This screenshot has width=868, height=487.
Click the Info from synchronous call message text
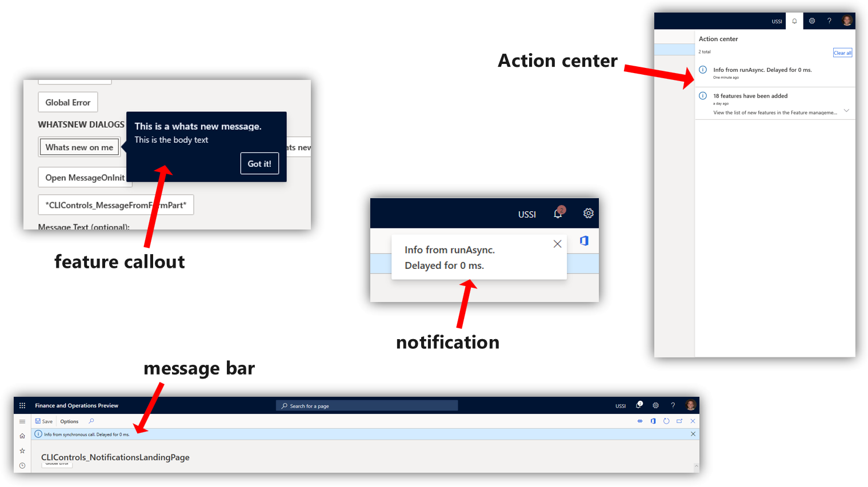[x=87, y=434]
